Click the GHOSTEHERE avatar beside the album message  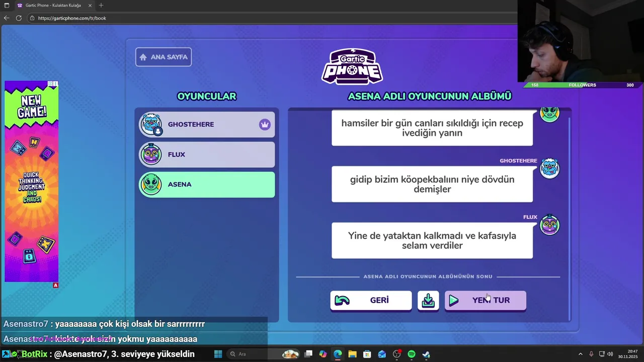click(549, 168)
